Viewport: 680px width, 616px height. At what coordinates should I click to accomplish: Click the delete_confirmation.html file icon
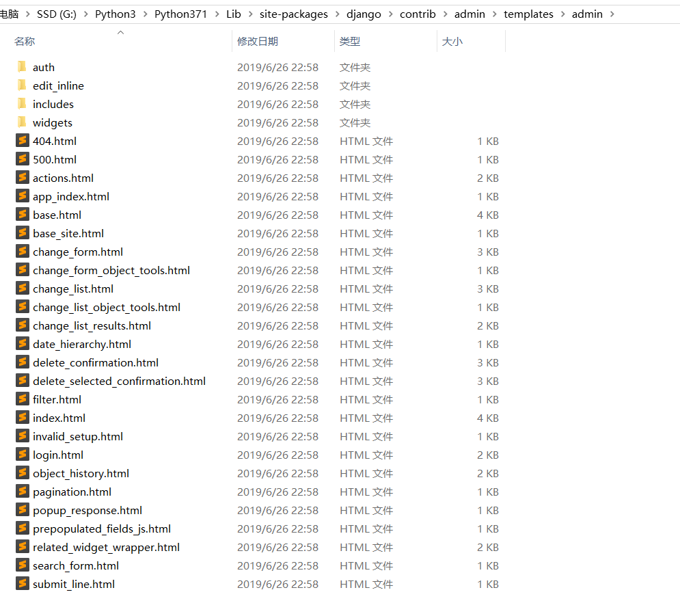pyautogui.click(x=23, y=362)
